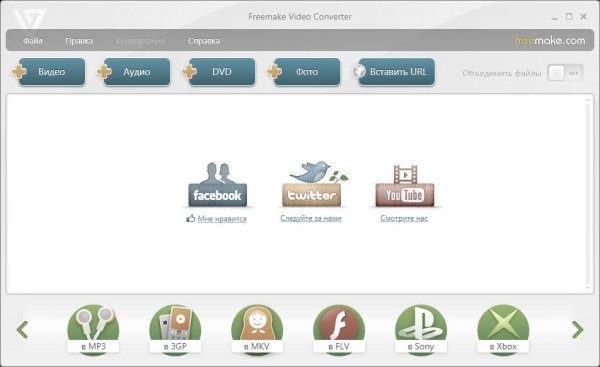Screen dimensions: 600x367
Task: Add files with the Видео button
Action: [52, 72]
